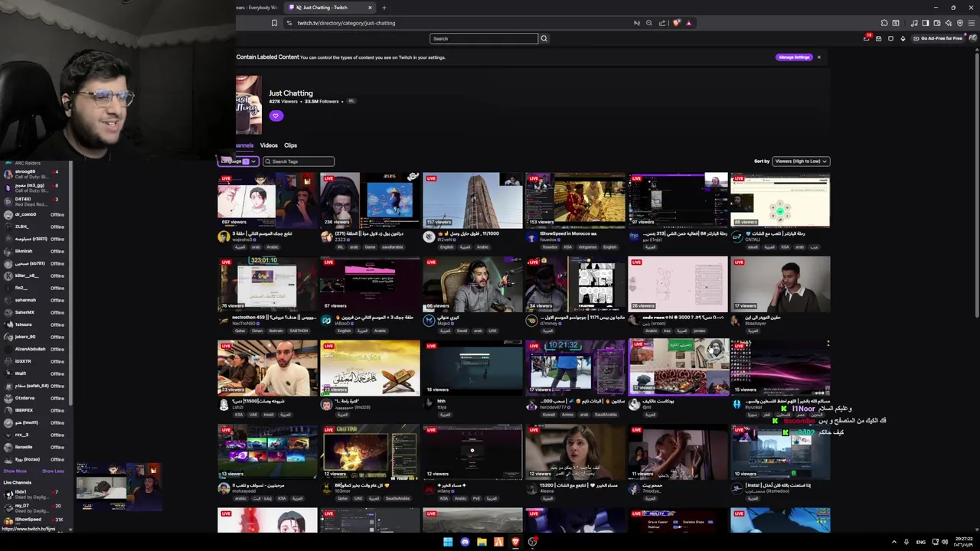
Task: Open the 697 viewers stream thumbnail
Action: (x=267, y=201)
